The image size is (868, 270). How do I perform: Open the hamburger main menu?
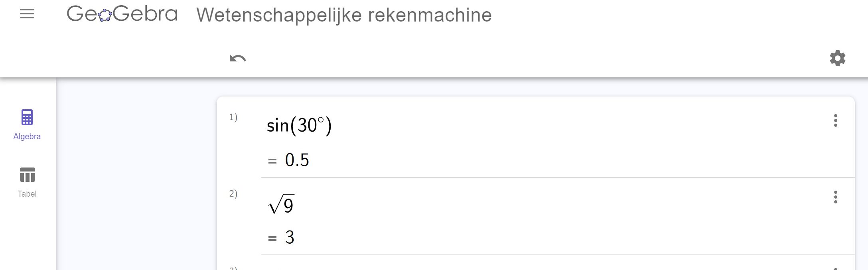coord(27,14)
